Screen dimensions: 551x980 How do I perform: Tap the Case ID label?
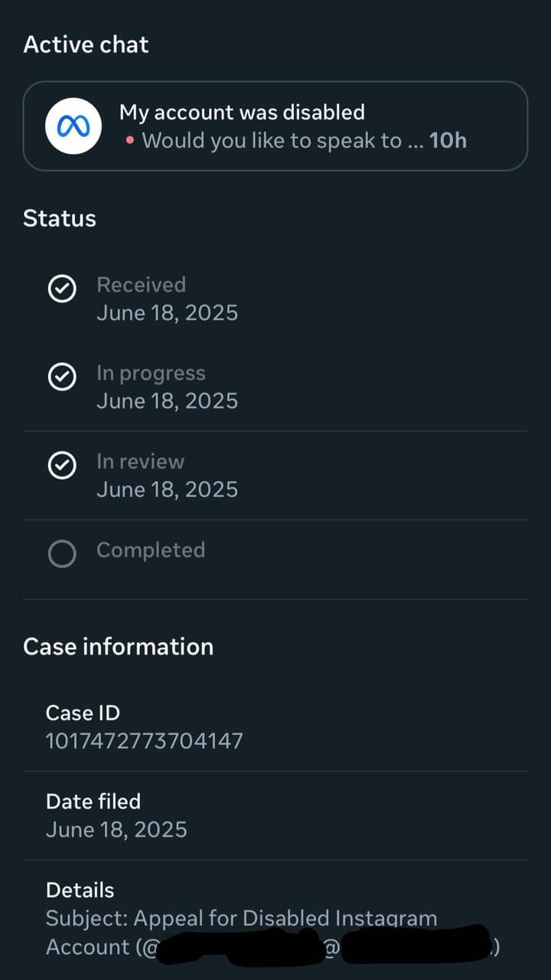pyautogui.click(x=83, y=713)
